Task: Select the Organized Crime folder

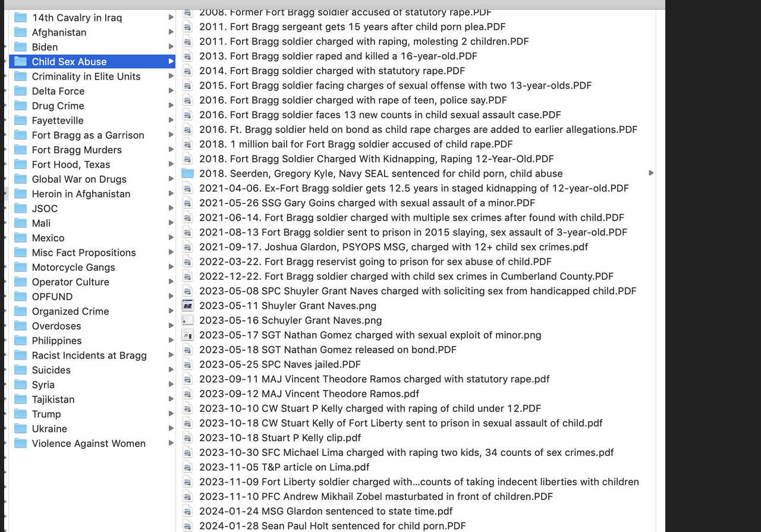Action: coord(92,311)
